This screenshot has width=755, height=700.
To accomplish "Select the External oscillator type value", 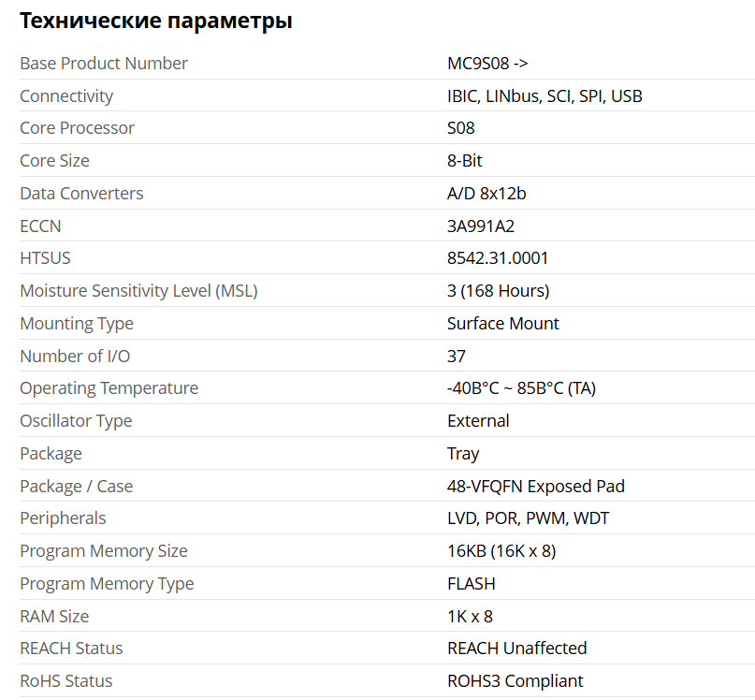I will (x=478, y=421).
